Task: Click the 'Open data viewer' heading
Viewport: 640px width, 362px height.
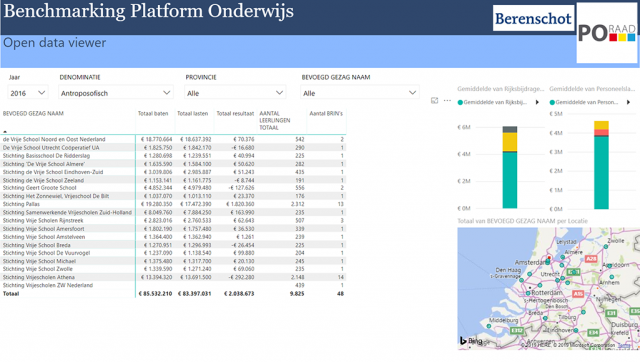Action: (x=55, y=42)
